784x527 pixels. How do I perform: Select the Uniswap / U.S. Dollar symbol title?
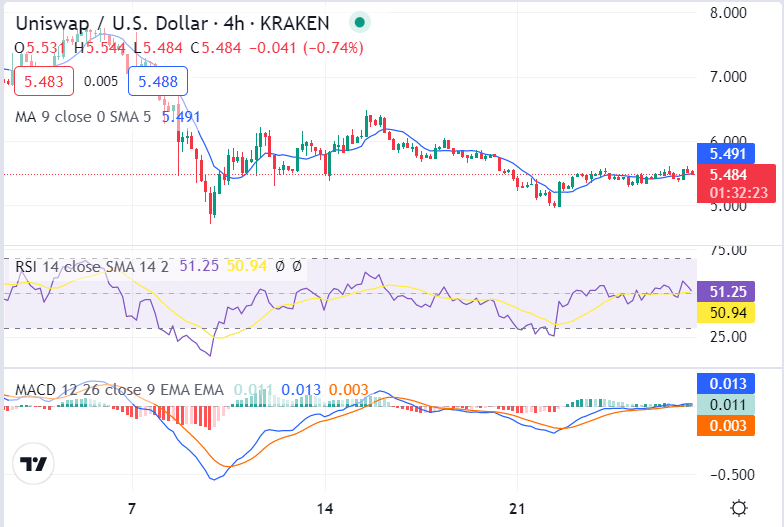[x=172, y=23]
